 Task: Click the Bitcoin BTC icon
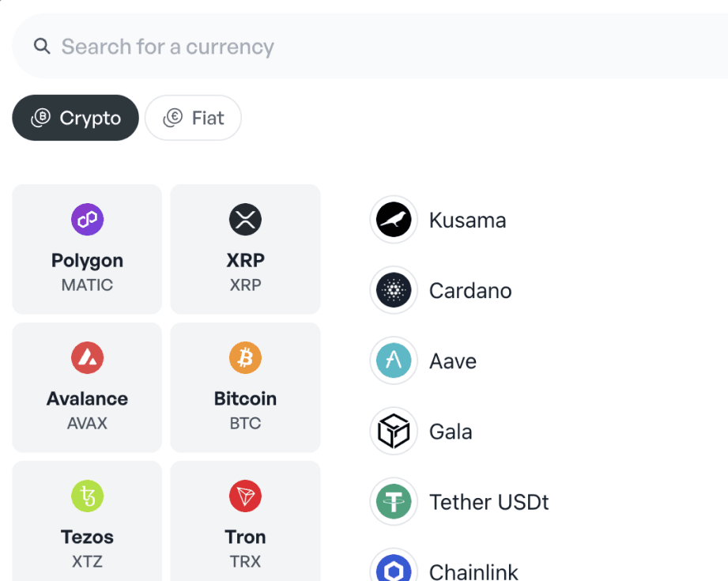point(245,357)
